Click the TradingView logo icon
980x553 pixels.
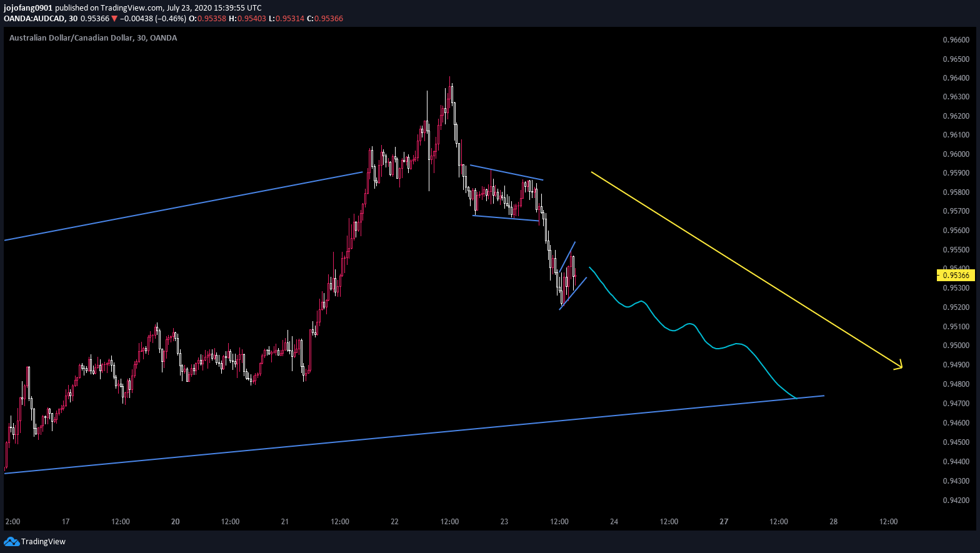coord(11,542)
